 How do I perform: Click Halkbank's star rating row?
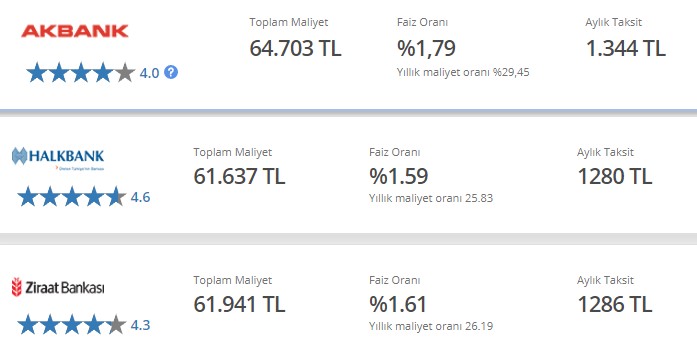72,197
